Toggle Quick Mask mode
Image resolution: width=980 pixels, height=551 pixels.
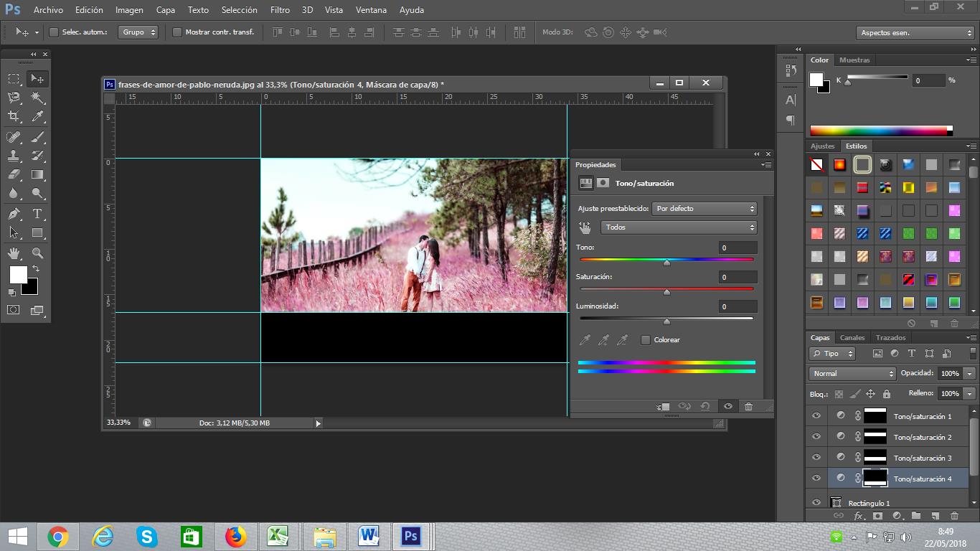pos(14,310)
